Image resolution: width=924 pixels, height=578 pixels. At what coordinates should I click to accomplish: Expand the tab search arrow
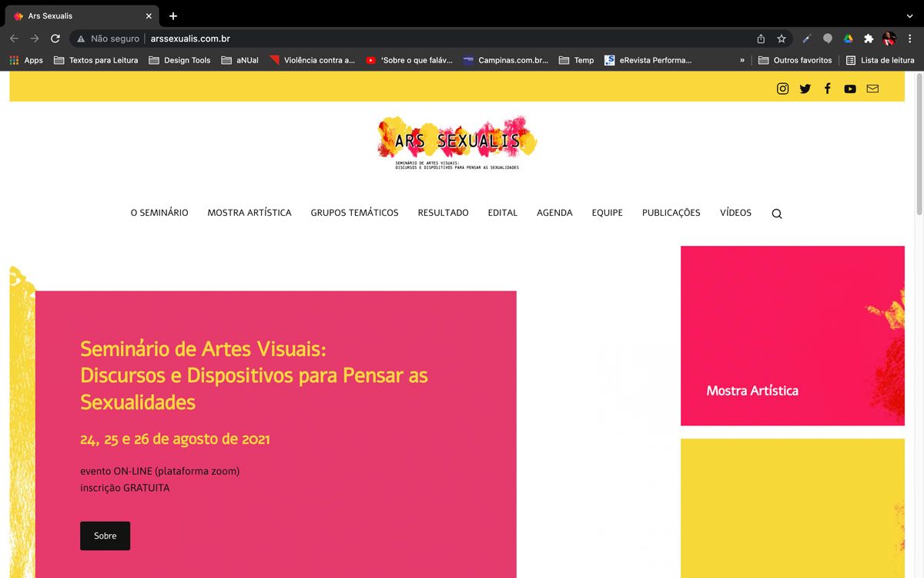(909, 16)
